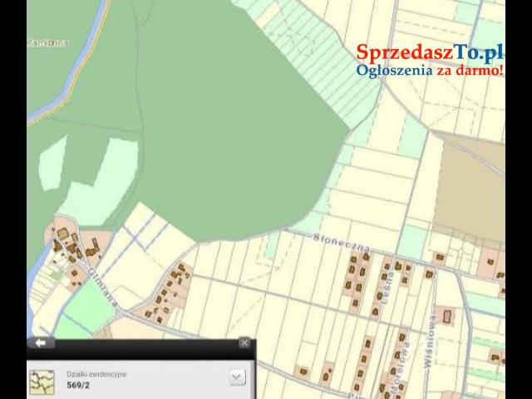The height and width of the screenshot is (399, 532).
Task: Select the red-outlined building near Wiśniowa
Action: [448, 316]
